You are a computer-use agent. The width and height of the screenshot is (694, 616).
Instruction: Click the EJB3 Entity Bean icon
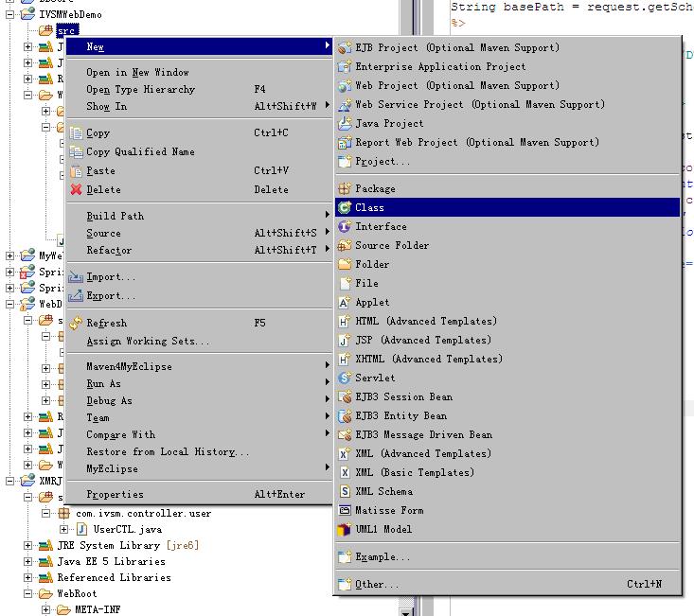345,415
